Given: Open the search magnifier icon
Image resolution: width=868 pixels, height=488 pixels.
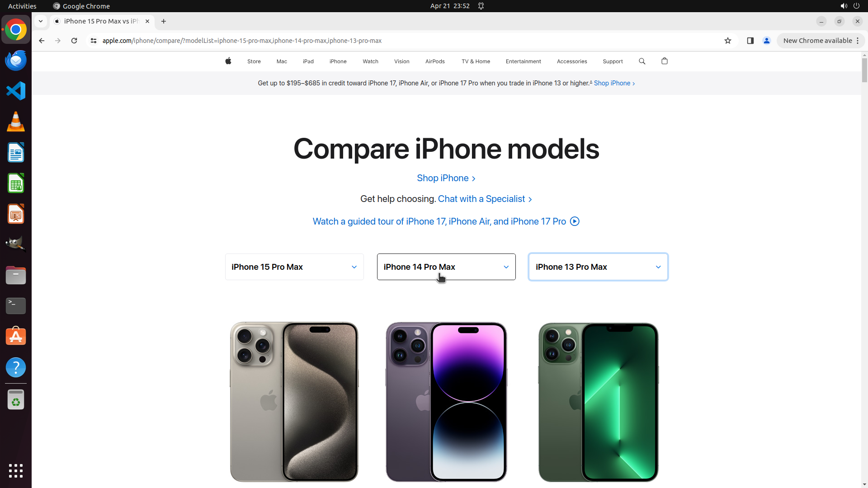Looking at the screenshot, I should tap(642, 61).
